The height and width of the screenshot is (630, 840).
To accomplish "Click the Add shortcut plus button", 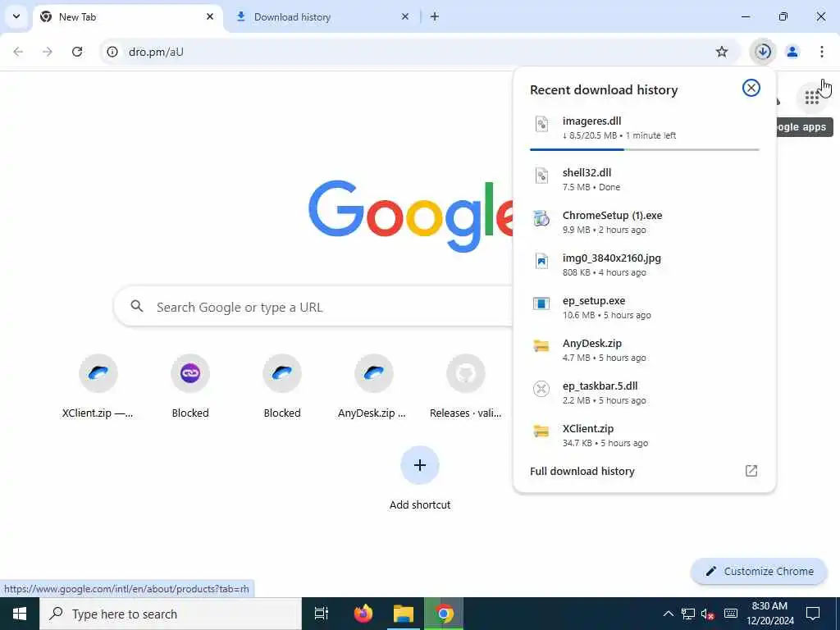I will click(x=420, y=465).
